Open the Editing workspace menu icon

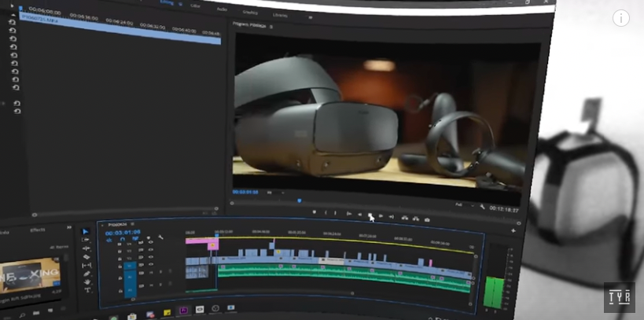tap(180, 4)
